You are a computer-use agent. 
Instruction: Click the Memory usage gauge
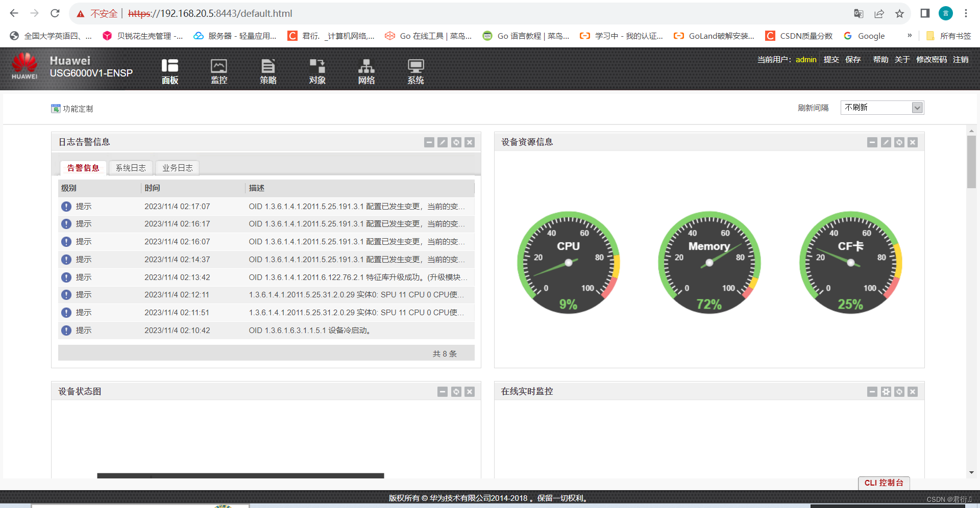click(x=709, y=263)
